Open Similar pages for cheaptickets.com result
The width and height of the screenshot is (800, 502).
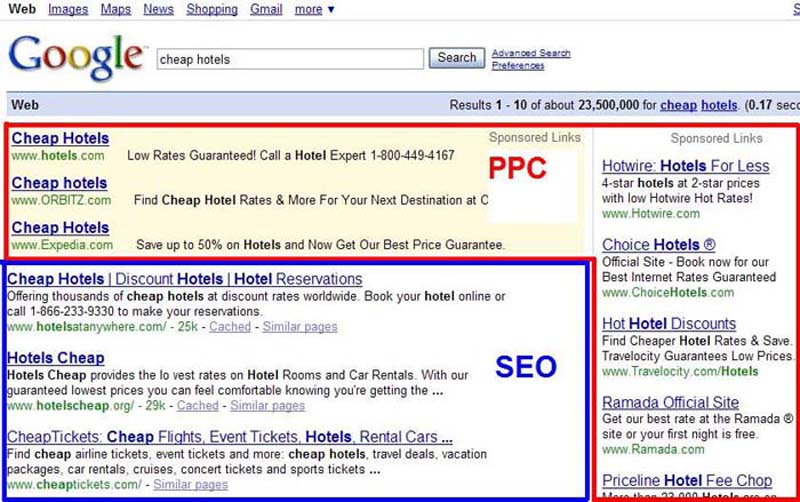coord(190,485)
